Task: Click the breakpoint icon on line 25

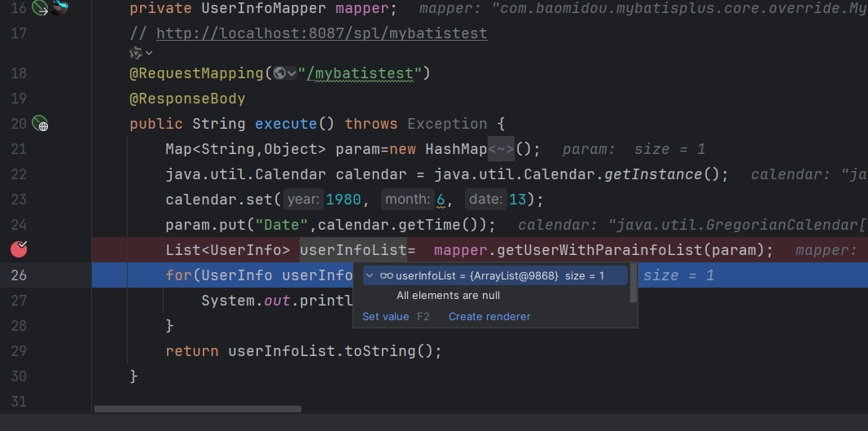Action: point(19,249)
